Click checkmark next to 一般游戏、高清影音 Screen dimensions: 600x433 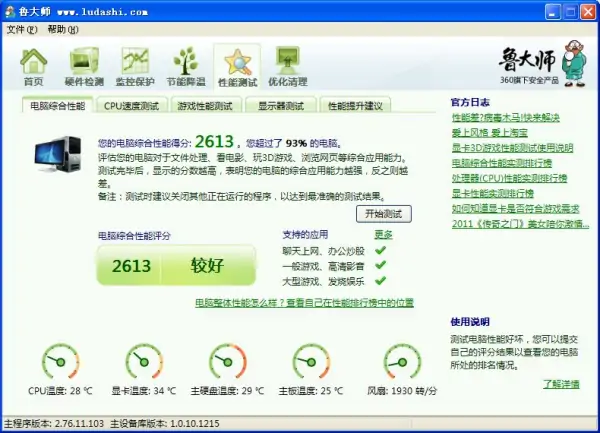point(380,265)
